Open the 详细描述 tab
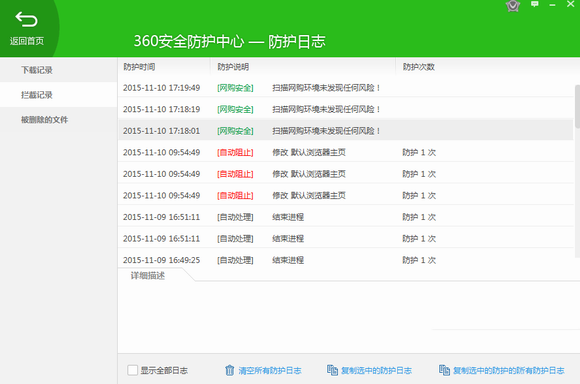Image resolution: width=580 pixels, height=384 pixels. click(148, 276)
